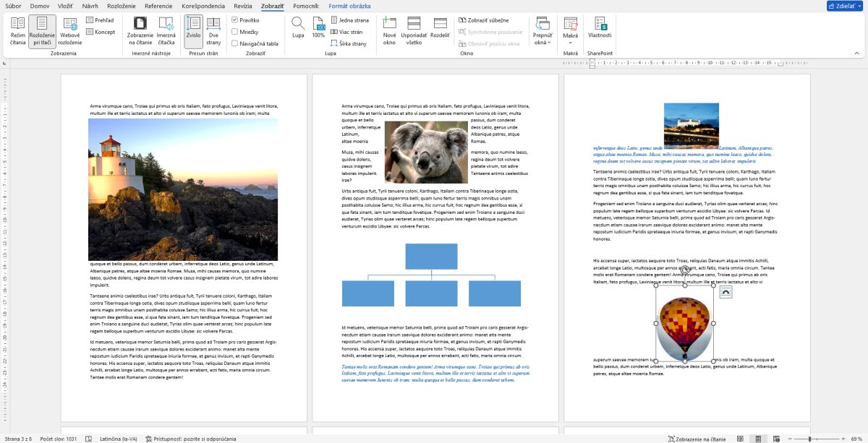Image resolution: width=868 pixels, height=443 pixels.
Task: Uncheck the Pravítko checkbox
Action: [x=234, y=20]
